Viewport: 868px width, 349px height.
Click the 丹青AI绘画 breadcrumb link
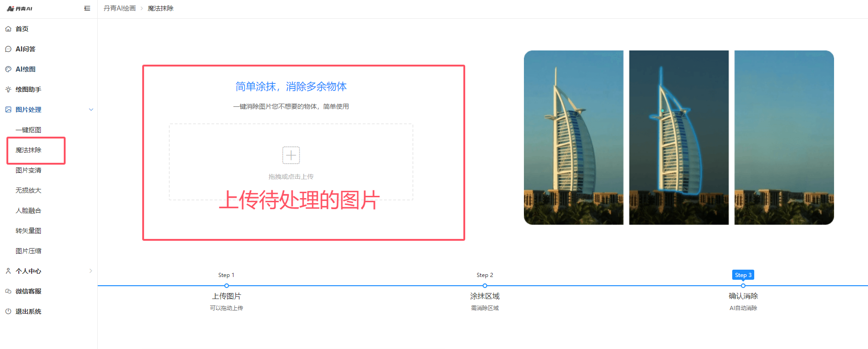120,8
